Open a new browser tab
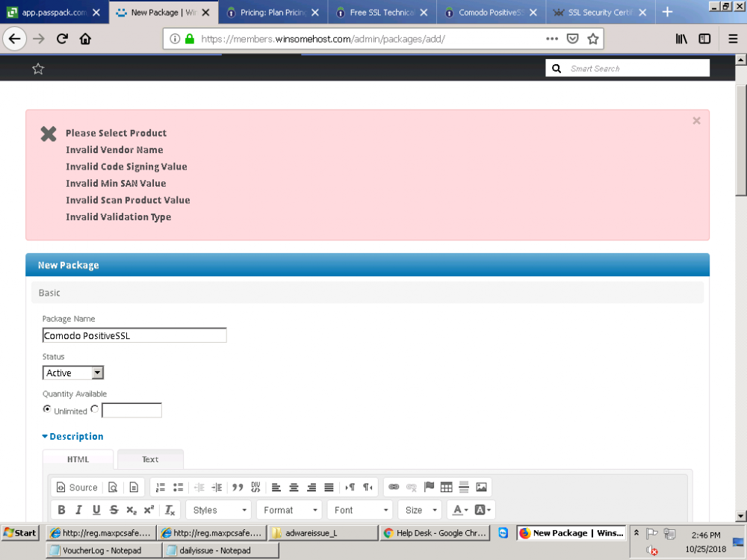The height and width of the screenshot is (560, 747). pyautogui.click(x=667, y=13)
